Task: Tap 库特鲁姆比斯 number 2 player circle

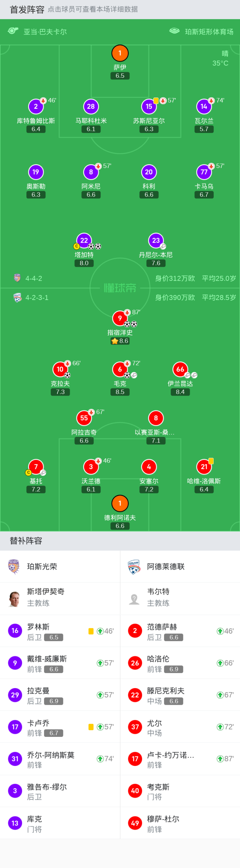Action: click(x=36, y=106)
